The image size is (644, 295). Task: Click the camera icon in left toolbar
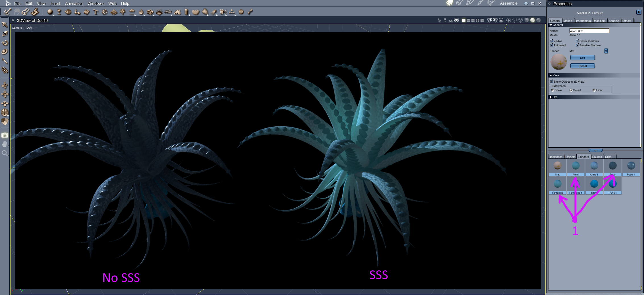(x=5, y=135)
